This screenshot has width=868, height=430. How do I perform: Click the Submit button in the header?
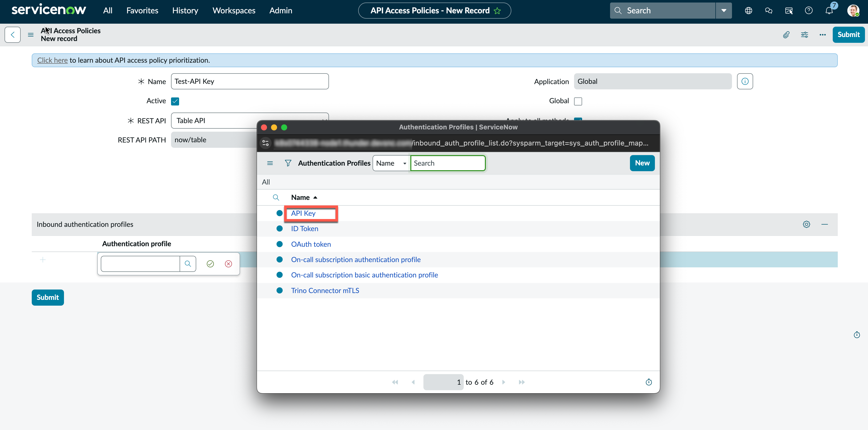click(848, 35)
